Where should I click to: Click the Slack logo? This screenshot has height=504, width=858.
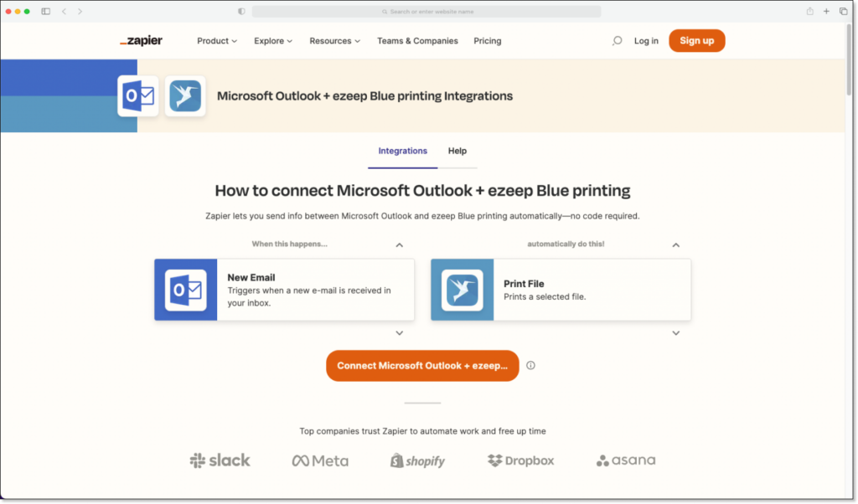pyautogui.click(x=220, y=460)
